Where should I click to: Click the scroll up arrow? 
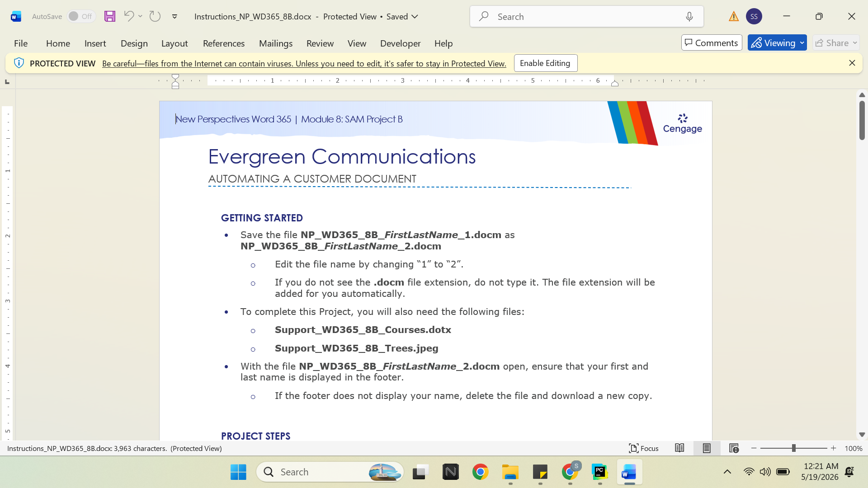[x=862, y=95]
